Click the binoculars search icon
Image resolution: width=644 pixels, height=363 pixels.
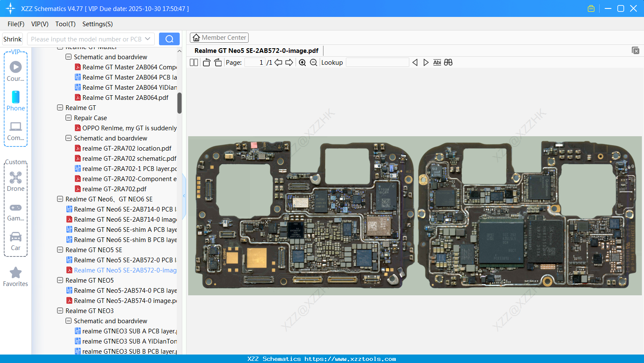448,63
